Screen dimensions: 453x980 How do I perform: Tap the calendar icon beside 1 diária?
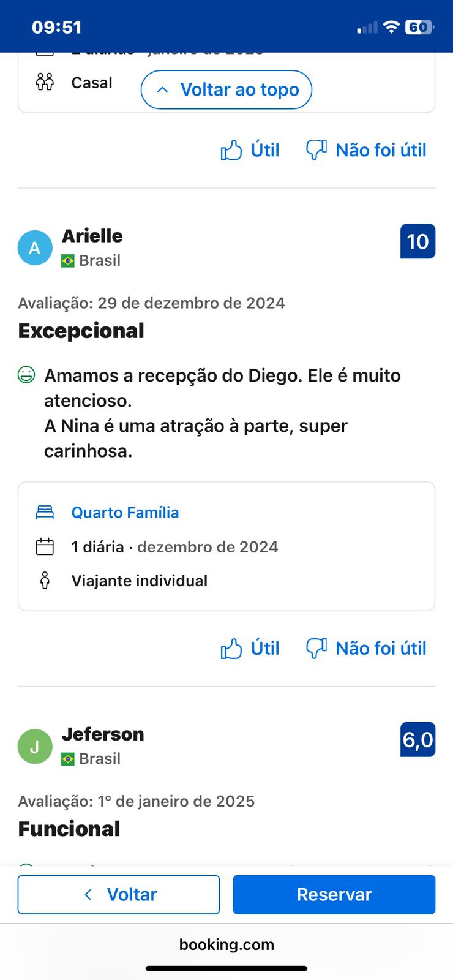pos(45,546)
